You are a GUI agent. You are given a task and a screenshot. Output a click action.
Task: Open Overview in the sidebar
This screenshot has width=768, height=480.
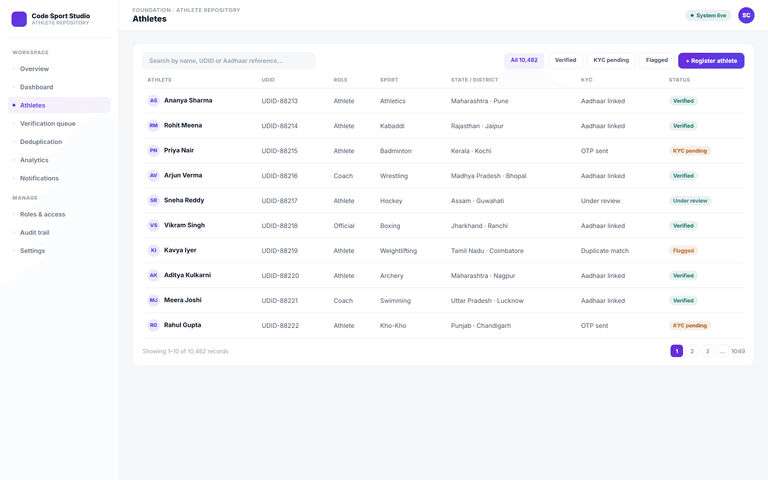click(59, 69)
